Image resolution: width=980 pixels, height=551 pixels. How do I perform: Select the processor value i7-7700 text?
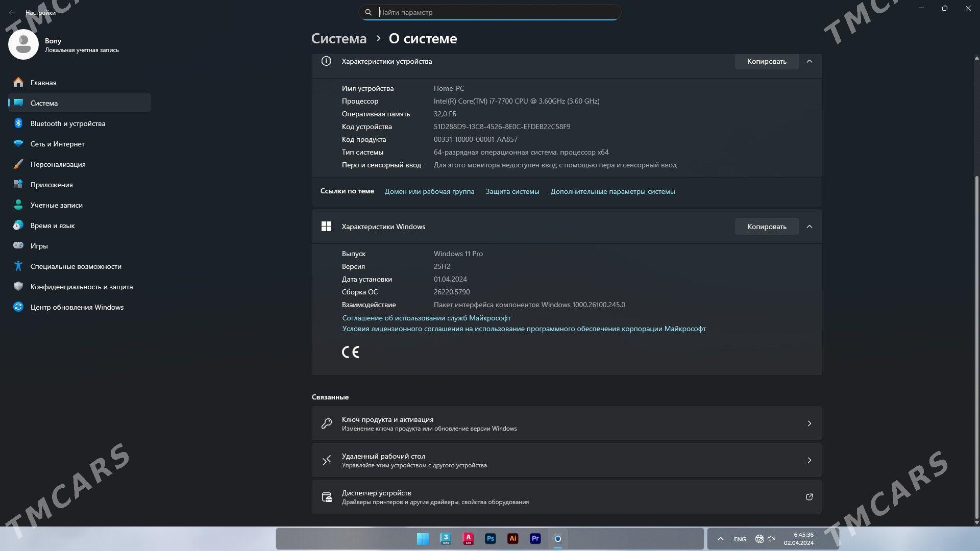coord(517,101)
